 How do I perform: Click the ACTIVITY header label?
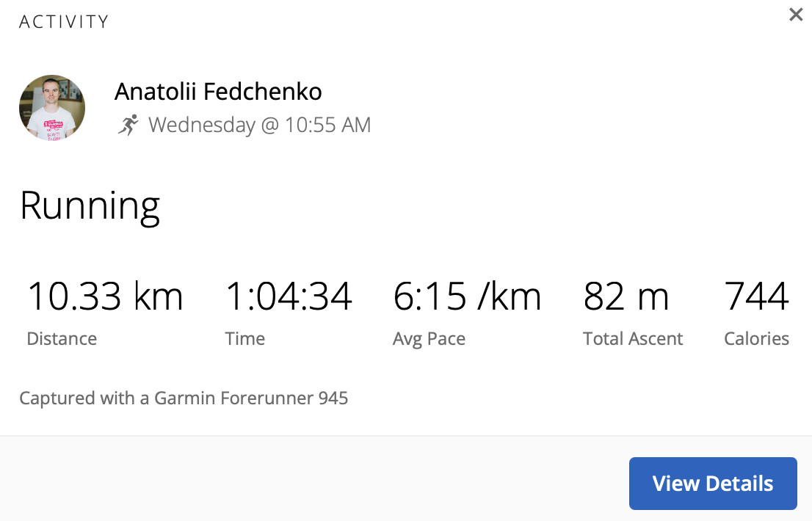click(64, 22)
